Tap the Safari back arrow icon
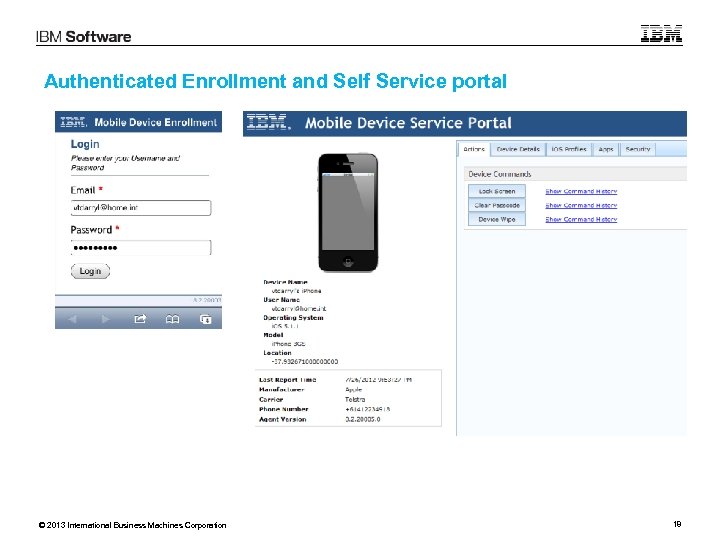Image resolution: width=720 pixels, height=540 pixels. (73, 319)
